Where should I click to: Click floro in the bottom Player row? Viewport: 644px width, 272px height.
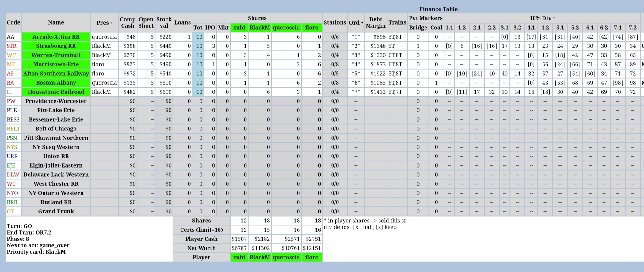tap(312, 257)
